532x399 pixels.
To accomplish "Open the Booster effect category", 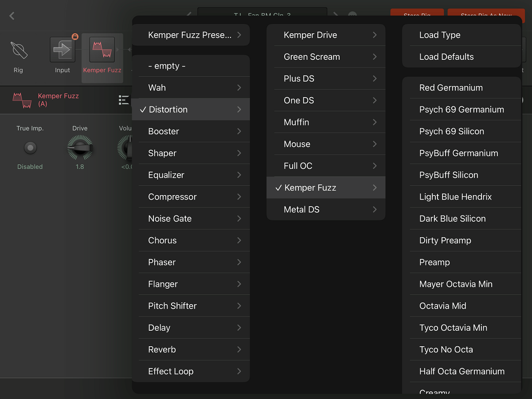I will [191, 131].
